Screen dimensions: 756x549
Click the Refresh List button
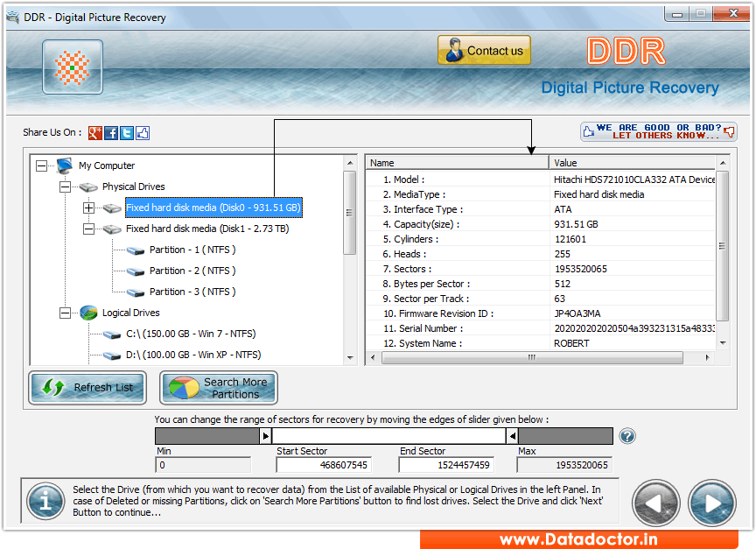pos(87,387)
